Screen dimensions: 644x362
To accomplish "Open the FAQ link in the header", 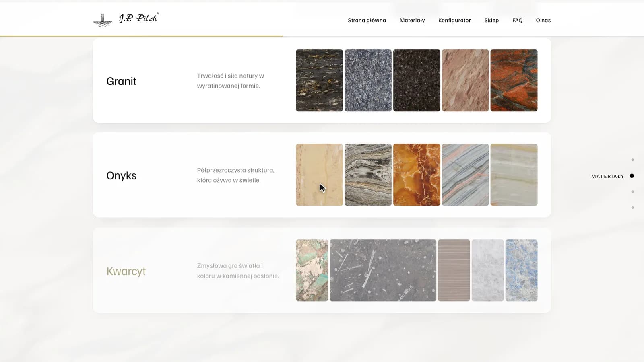I will [517, 20].
